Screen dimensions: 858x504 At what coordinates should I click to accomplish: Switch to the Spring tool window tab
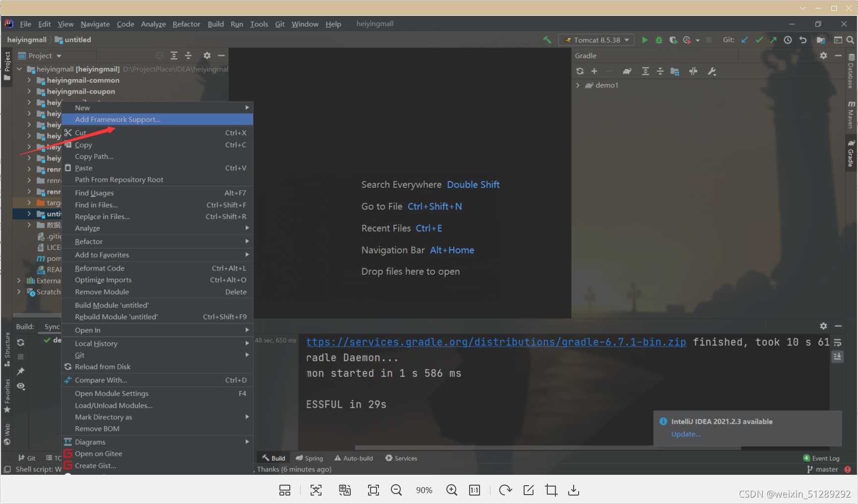[x=309, y=458]
